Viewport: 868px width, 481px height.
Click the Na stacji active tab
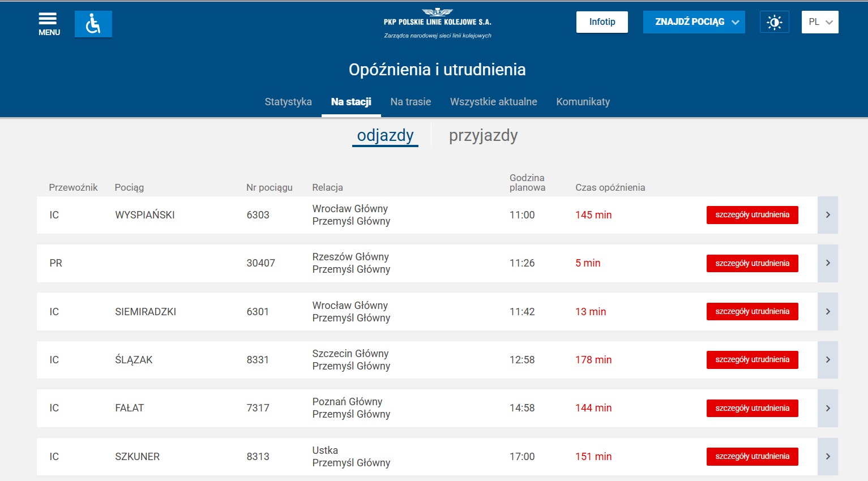point(351,102)
